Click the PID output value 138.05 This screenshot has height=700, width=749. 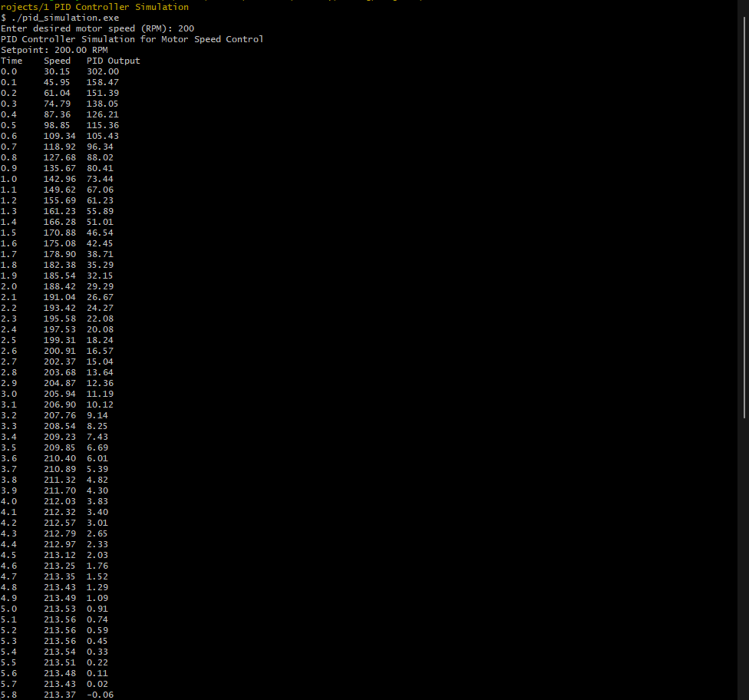[x=103, y=104]
